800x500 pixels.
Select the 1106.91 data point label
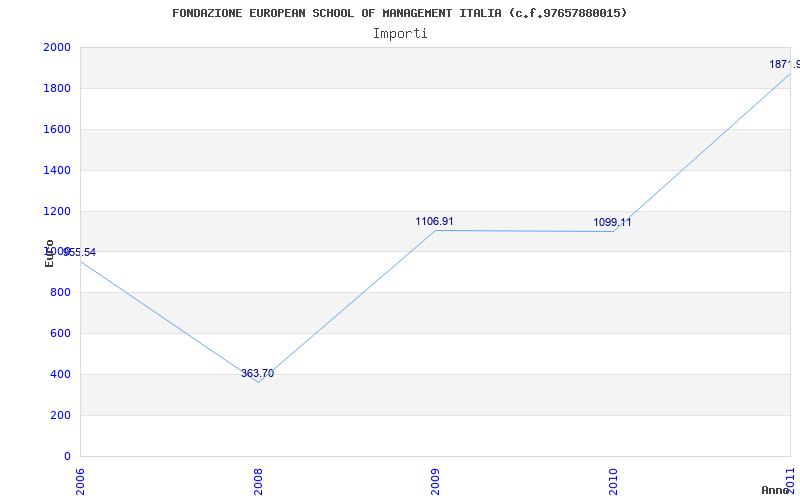[x=434, y=221]
